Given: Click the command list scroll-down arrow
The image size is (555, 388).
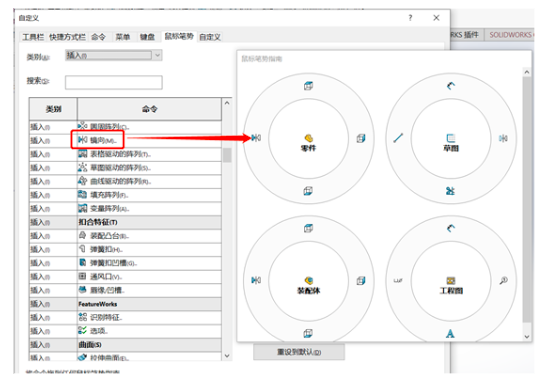Looking at the screenshot, I should (227, 356).
